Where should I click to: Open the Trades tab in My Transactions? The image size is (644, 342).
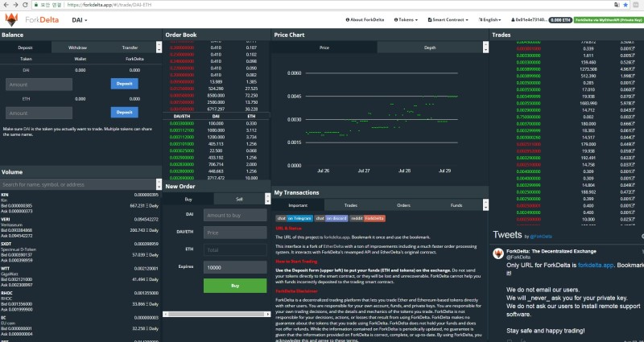pos(351,205)
